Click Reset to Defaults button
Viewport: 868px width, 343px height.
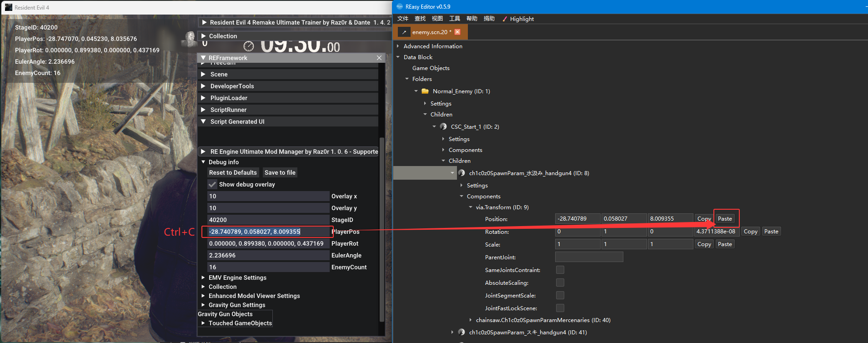pos(233,172)
